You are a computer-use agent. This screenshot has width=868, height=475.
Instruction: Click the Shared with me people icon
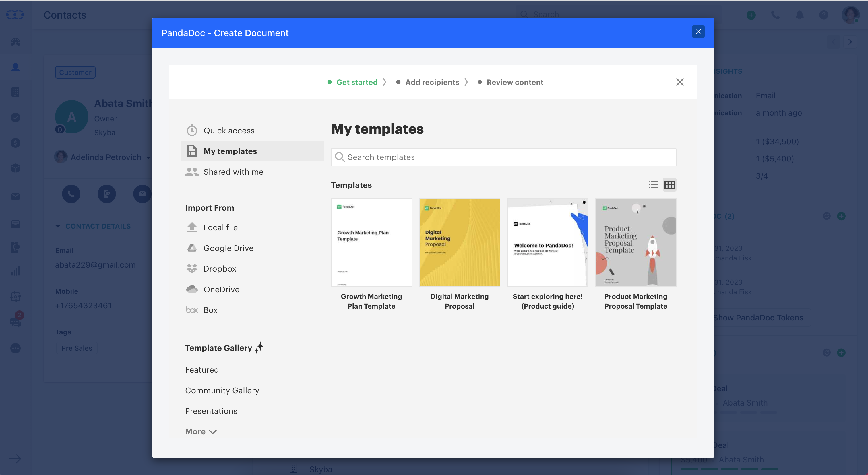click(x=192, y=172)
